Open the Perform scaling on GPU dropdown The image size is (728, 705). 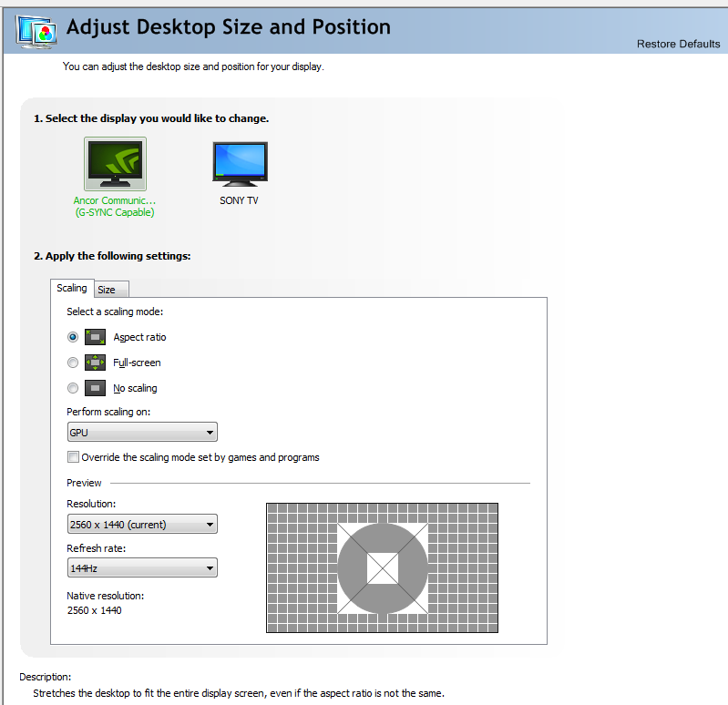[x=142, y=432]
